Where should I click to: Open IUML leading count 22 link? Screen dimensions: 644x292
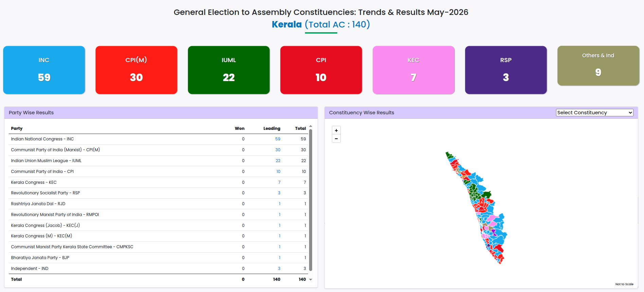pyautogui.click(x=278, y=161)
